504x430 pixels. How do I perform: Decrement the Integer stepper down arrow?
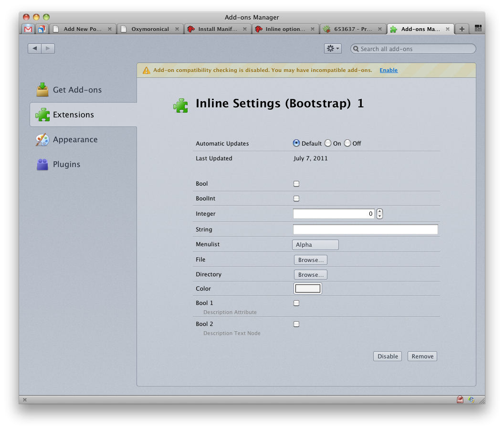click(379, 216)
